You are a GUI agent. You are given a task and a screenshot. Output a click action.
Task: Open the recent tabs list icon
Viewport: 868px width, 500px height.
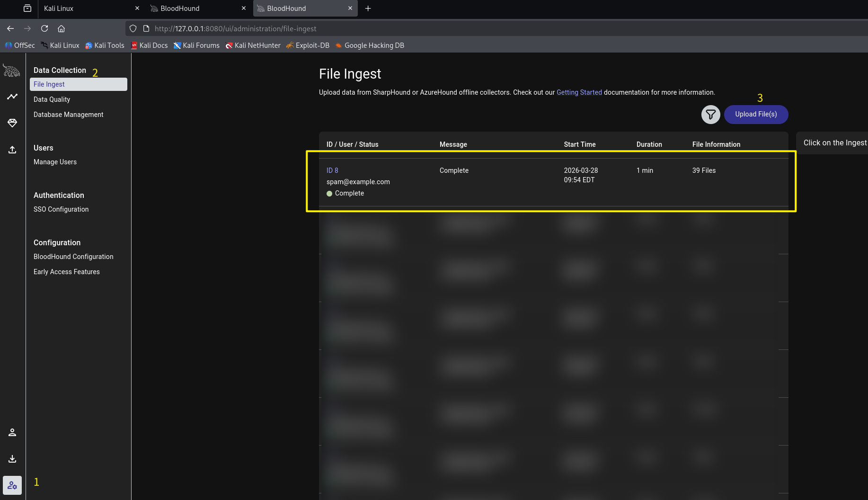(x=27, y=9)
